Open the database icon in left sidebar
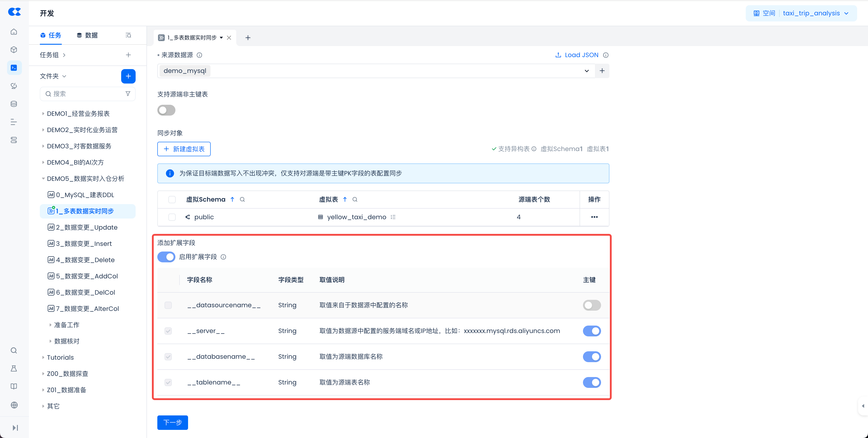 click(14, 104)
